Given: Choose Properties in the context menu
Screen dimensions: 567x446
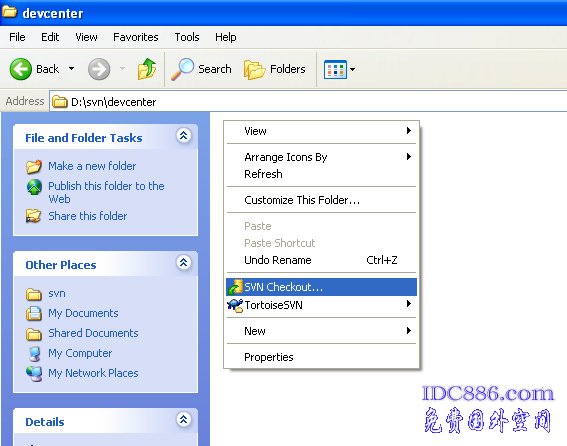Looking at the screenshot, I should click(x=269, y=357).
